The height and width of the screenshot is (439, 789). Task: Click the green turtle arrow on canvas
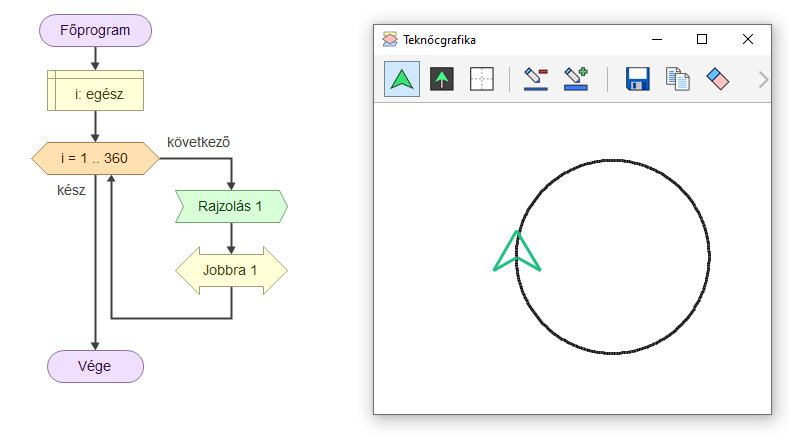tap(517, 254)
